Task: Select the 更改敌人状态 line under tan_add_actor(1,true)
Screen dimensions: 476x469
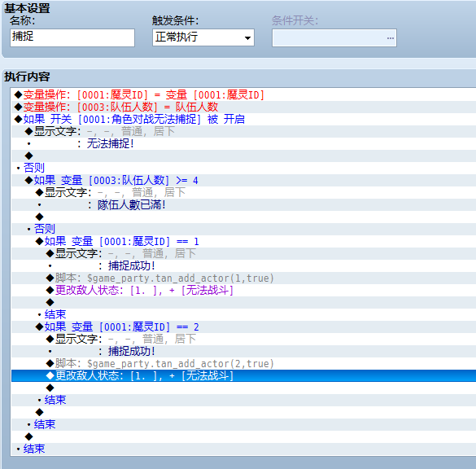Action: click(x=243, y=291)
